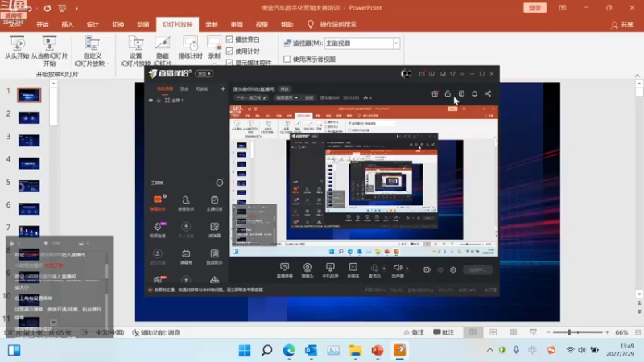Viewport: 644px width, 362px height.
Task: Open the 审阅 ribbon tab
Action: coord(237,24)
